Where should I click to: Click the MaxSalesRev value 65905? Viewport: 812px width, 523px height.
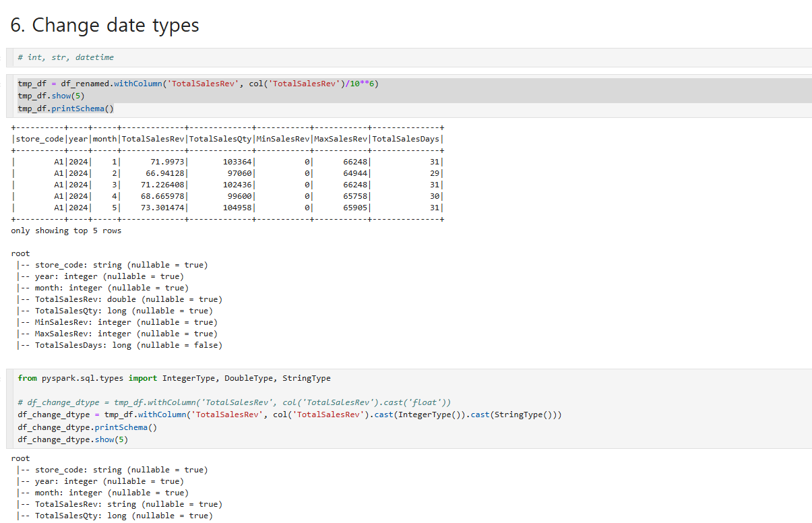click(355, 208)
